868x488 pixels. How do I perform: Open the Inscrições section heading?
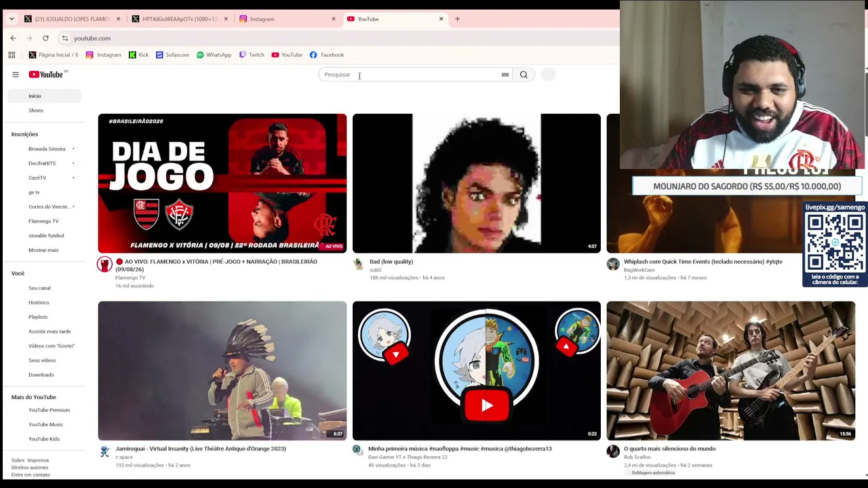(24, 134)
